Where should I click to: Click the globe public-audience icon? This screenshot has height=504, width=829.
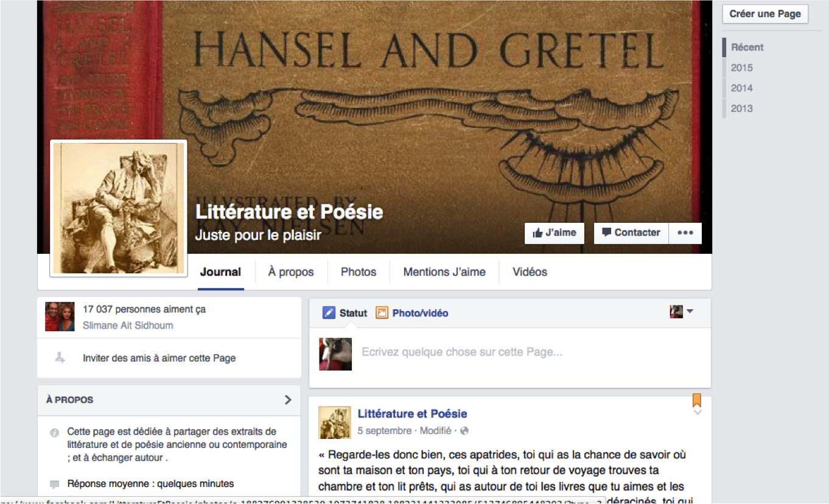[x=465, y=431]
